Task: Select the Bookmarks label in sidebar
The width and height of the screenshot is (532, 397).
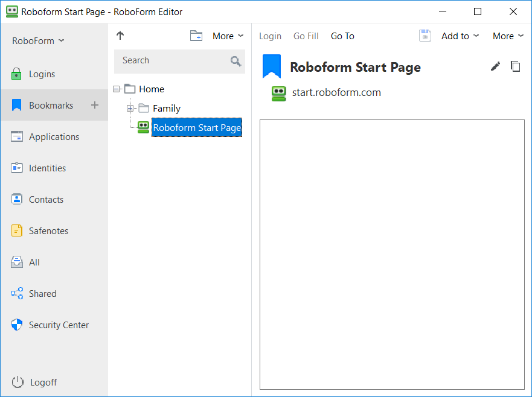Action: [51, 106]
